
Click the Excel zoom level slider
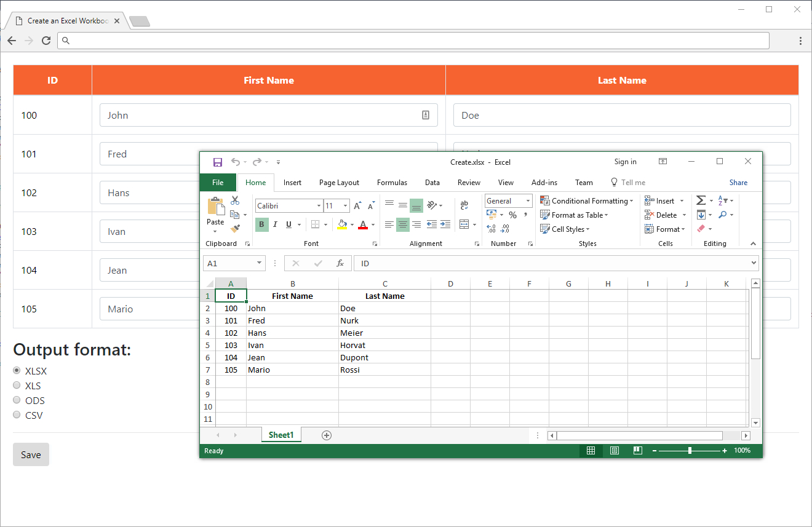coord(690,451)
